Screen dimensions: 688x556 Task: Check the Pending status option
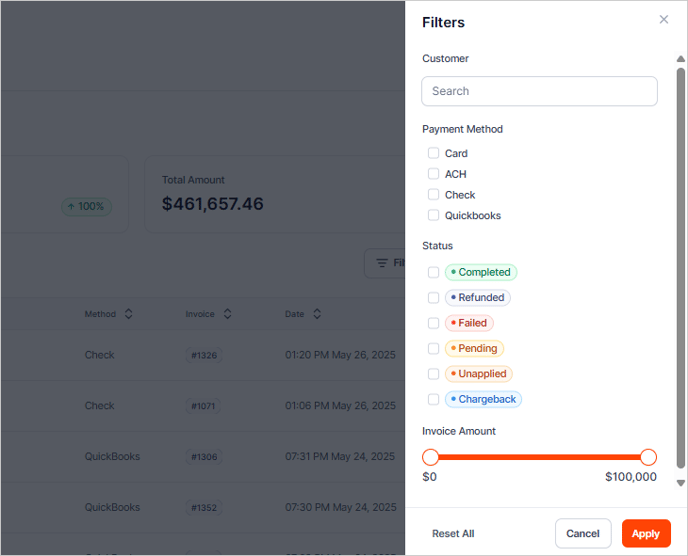click(x=434, y=349)
